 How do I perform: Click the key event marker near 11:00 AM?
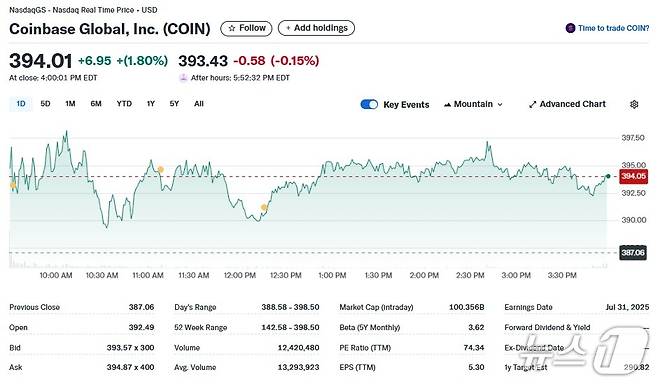[160, 170]
